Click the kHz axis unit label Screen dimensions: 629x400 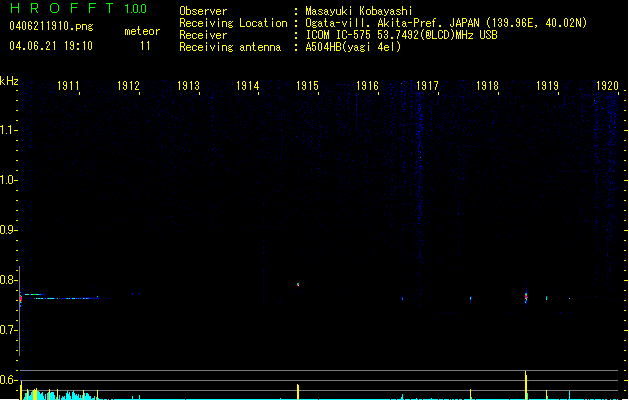pos(9,81)
